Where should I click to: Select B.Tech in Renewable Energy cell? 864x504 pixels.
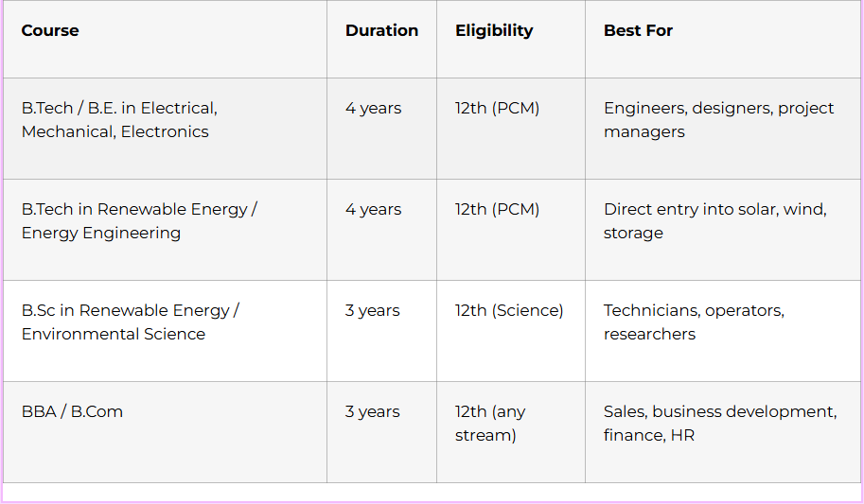139,221
